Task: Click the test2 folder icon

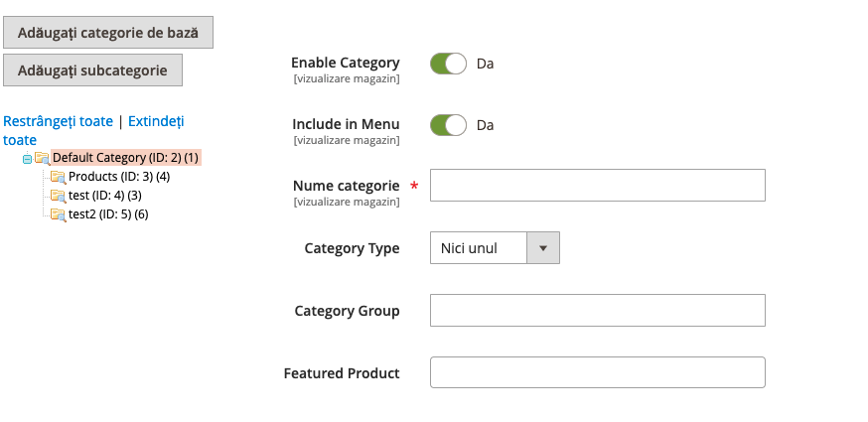Action: (x=59, y=214)
